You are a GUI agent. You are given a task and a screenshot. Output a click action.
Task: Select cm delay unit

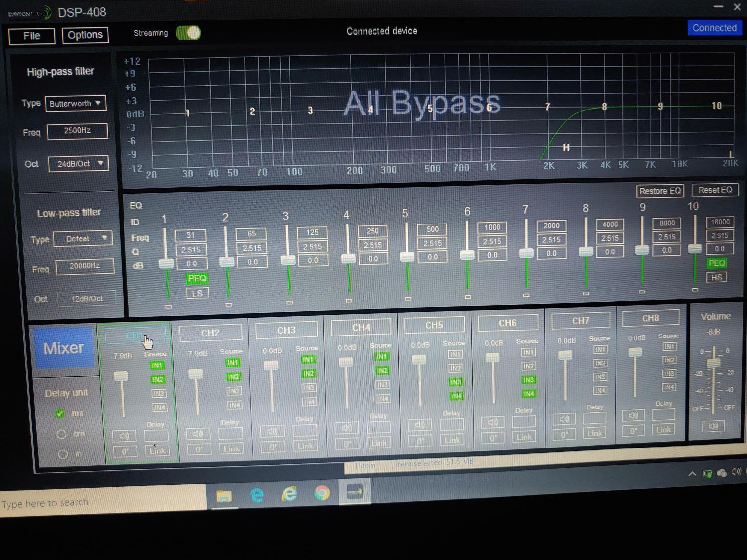[61, 434]
